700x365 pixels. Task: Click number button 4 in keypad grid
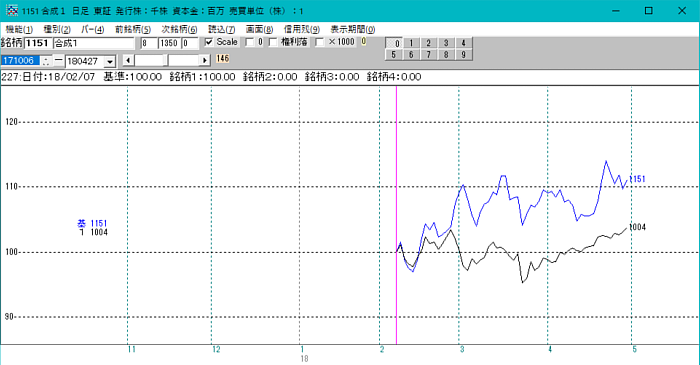click(x=463, y=43)
